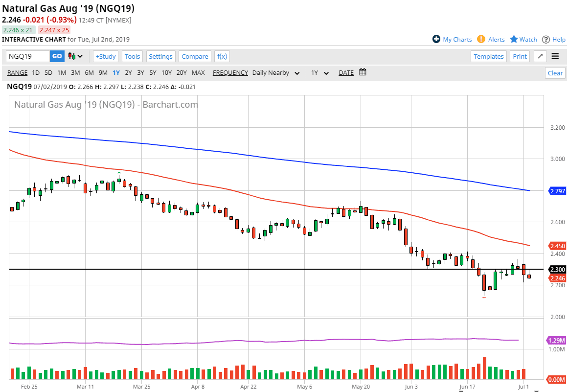This screenshot has height=392, width=568.
Task: Click the Watch star icon
Action: (x=514, y=39)
